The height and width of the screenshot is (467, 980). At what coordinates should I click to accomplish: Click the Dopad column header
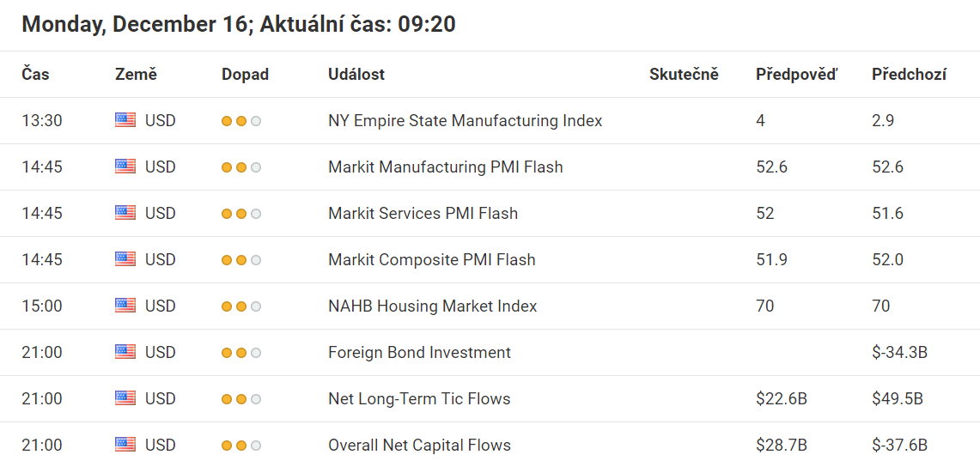pyautogui.click(x=245, y=75)
